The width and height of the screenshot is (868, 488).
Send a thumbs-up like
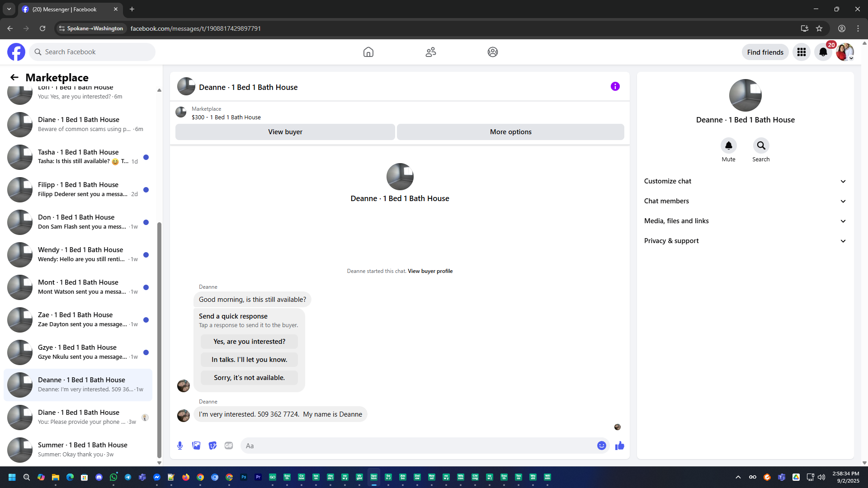pos(619,446)
